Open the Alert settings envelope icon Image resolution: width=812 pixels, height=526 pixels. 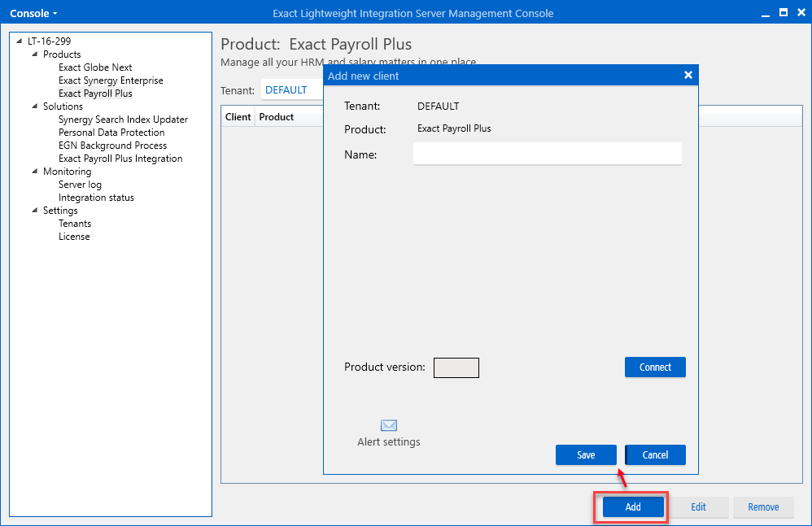(x=388, y=426)
